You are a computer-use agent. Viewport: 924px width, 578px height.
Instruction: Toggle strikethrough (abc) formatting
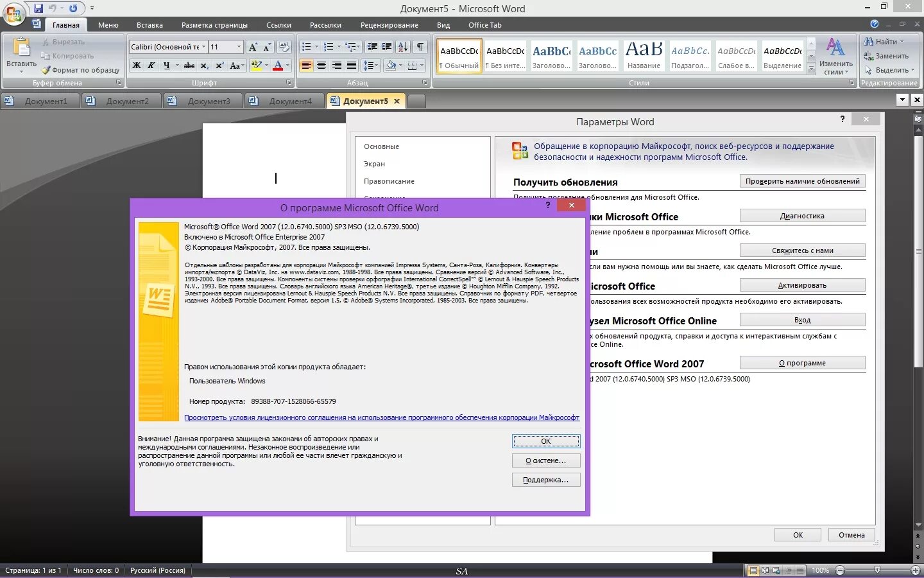(x=189, y=66)
